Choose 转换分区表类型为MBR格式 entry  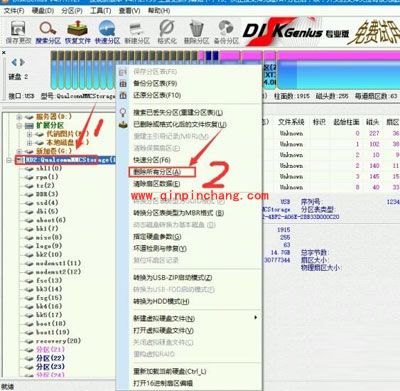179,213
